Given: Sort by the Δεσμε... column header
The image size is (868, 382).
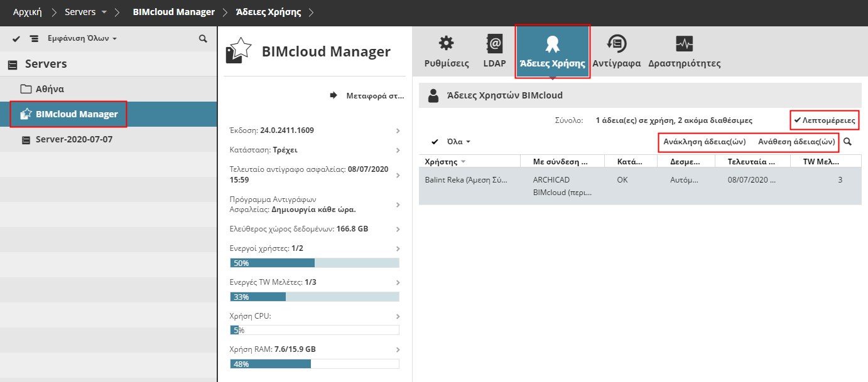Looking at the screenshot, I should coord(686,161).
